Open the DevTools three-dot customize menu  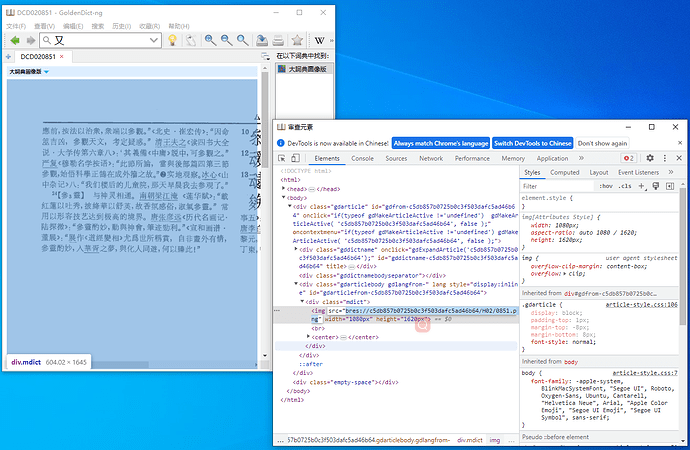pyautogui.click(x=665, y=158)
